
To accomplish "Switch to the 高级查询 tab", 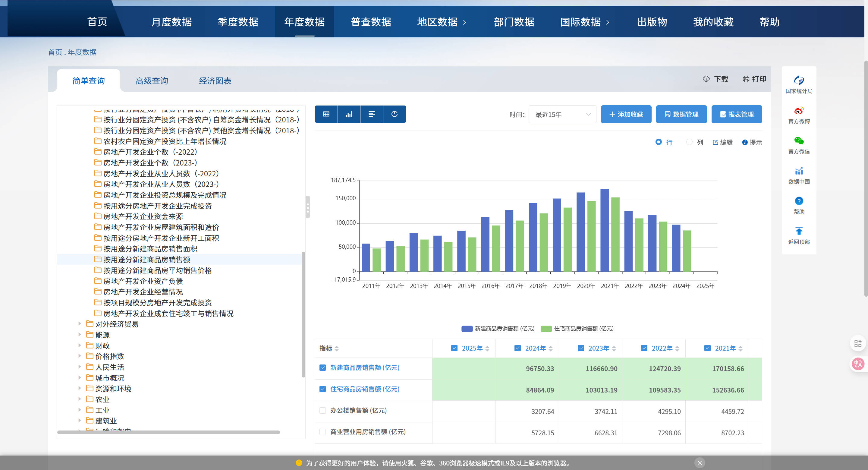I will 152,81.
